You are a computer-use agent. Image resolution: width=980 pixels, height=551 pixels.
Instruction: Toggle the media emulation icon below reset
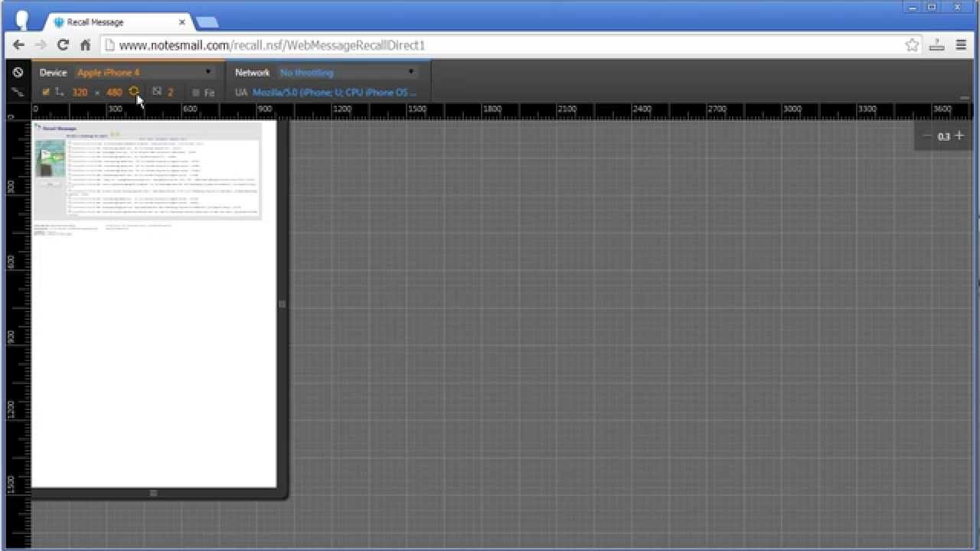(18, 92)
